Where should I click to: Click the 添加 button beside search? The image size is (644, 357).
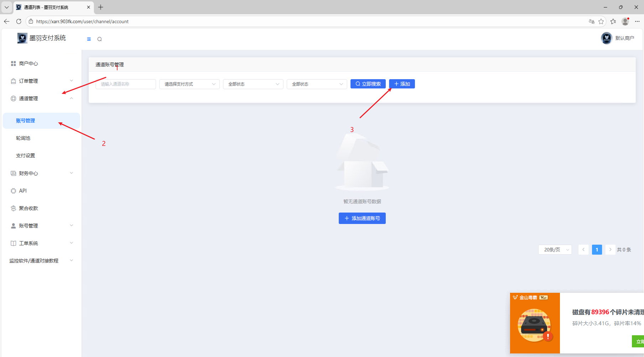(x=402, y=84)
